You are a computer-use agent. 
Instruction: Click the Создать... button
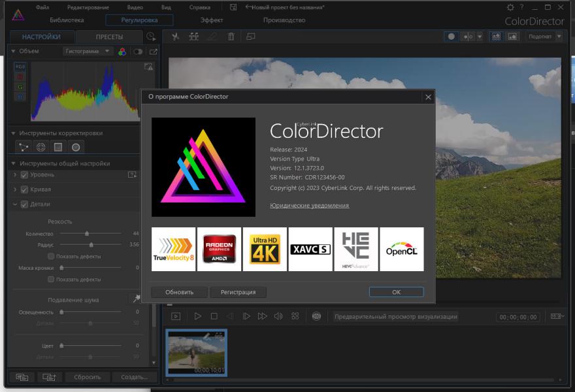(x=134, y=377)
